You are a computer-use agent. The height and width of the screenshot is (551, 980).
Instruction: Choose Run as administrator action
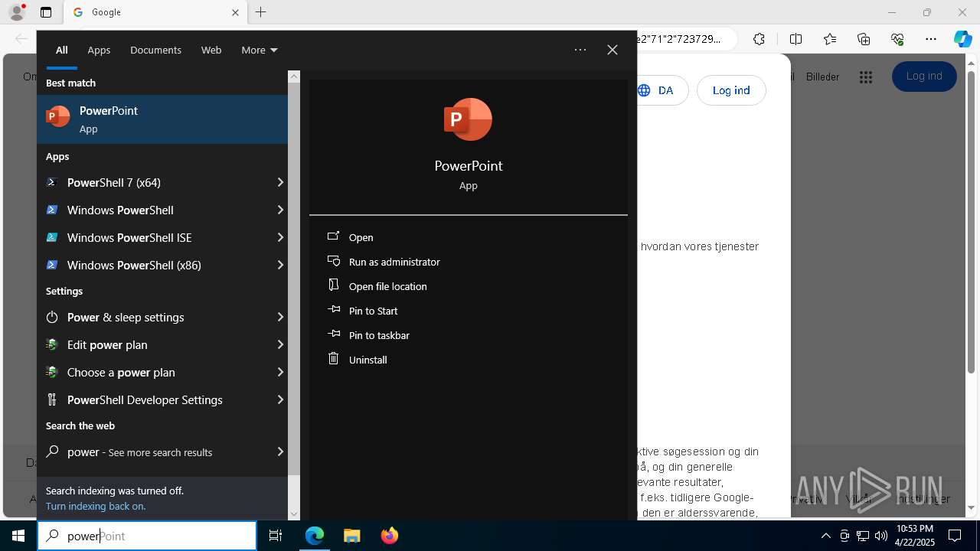(x=394, y=262)
